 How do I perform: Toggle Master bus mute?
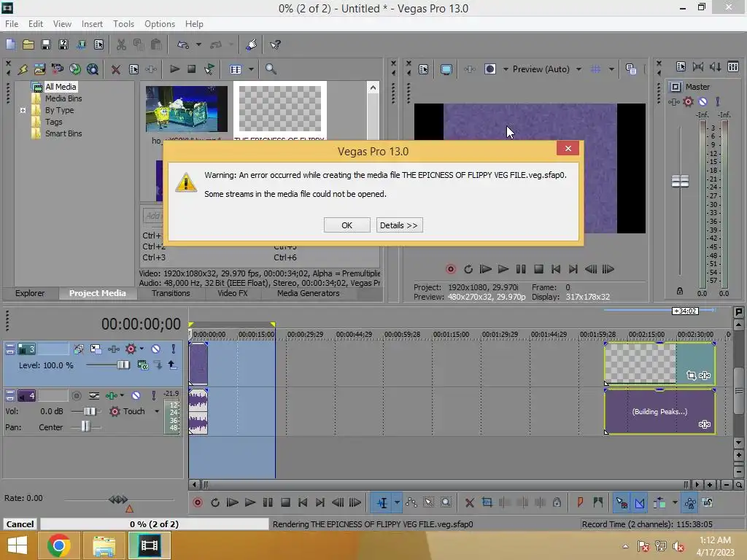pyautogui.click(x=703, y=101)
